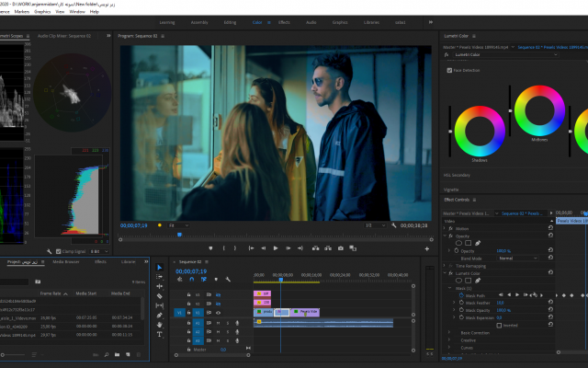The width and height of the screenshot is (588, 368).
Task: Click Go to In point
Action: (251, 248)
